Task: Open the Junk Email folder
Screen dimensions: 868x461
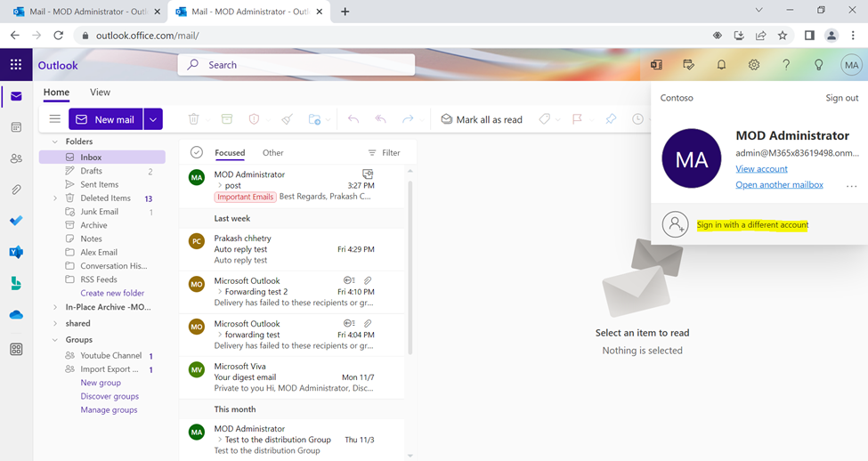Action: coord(101,212)
